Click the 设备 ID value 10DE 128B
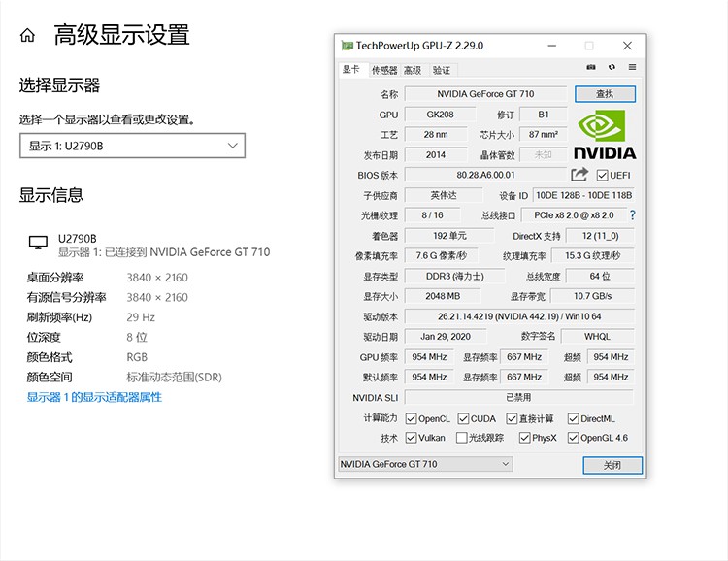Image resolution: width=728 pixels, height=561 pixels. [583, 195]
